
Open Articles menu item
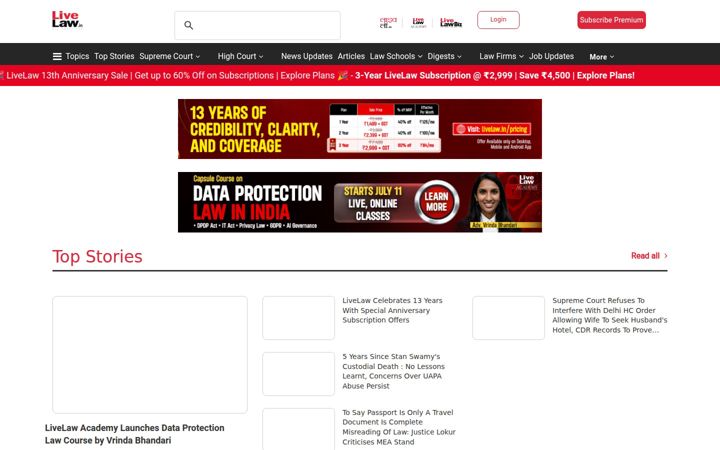pos(351,56)
